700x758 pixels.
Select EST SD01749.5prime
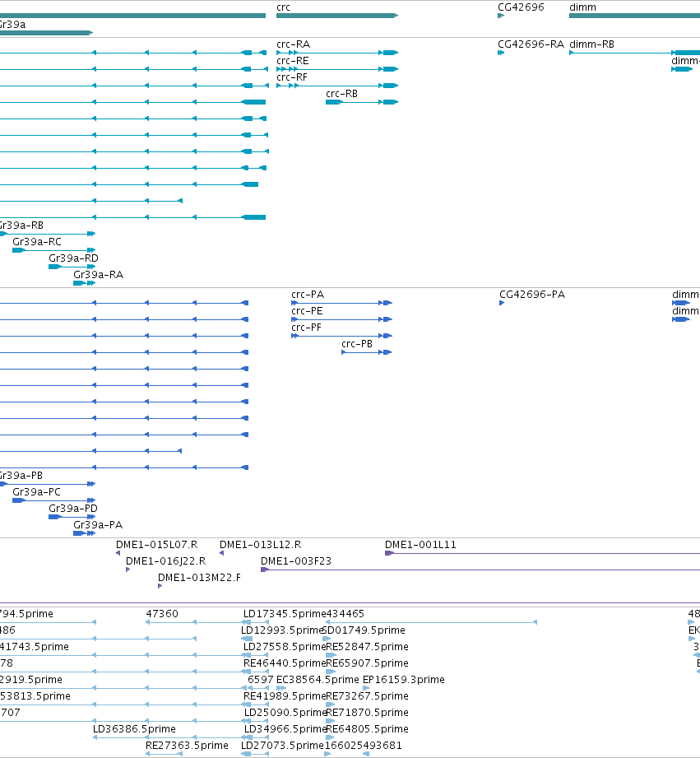click(x=364, y=630)
